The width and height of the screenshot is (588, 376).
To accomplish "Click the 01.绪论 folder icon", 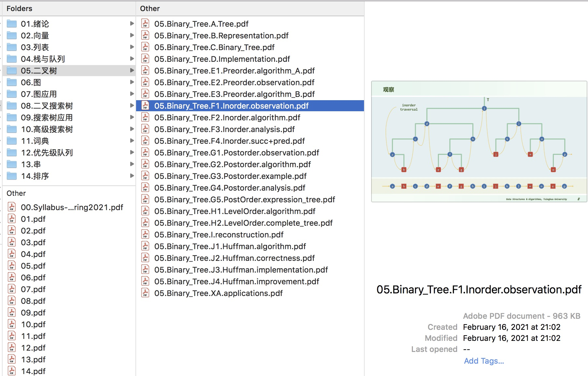I will pos(12,24).
